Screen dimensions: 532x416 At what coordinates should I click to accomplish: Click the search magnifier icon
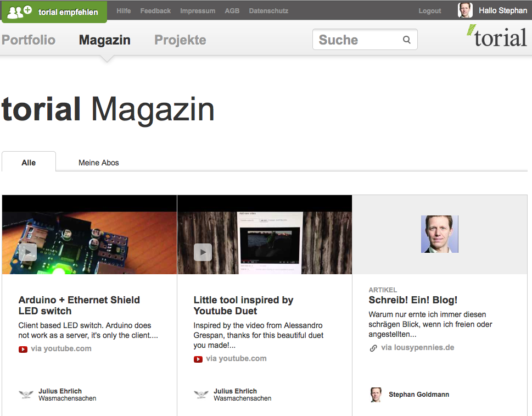(406, 40)
